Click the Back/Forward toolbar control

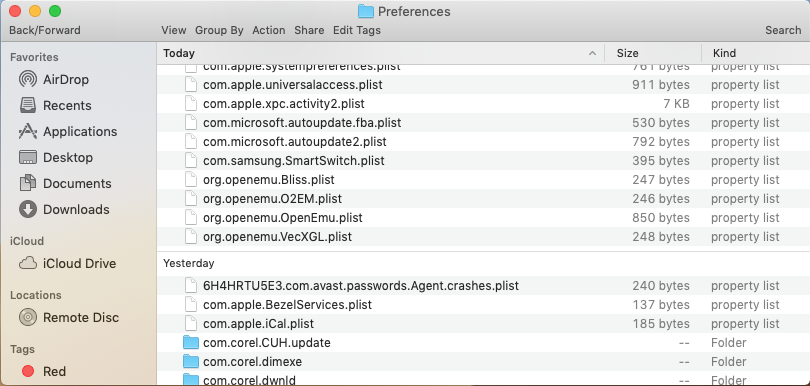(45, 30)
